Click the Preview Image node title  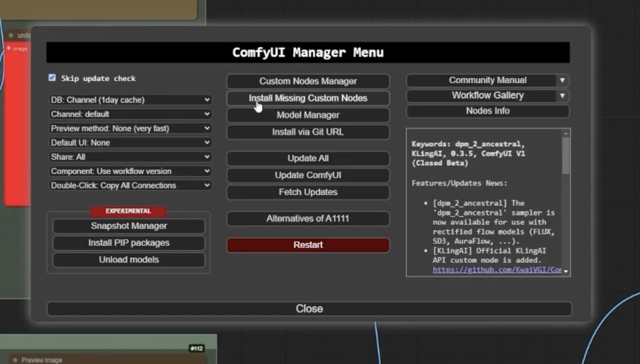[42, 360]
